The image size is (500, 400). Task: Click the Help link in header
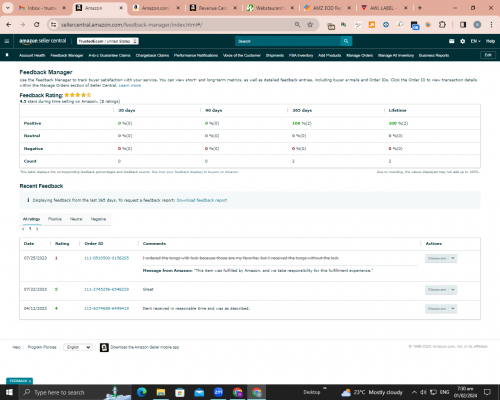pos(490,41)
